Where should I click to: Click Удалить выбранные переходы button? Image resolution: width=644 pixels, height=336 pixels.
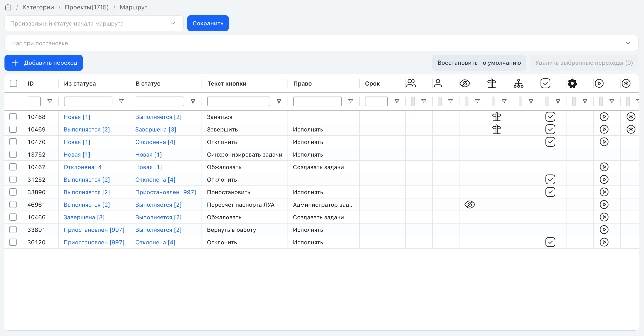coord(584,62)
